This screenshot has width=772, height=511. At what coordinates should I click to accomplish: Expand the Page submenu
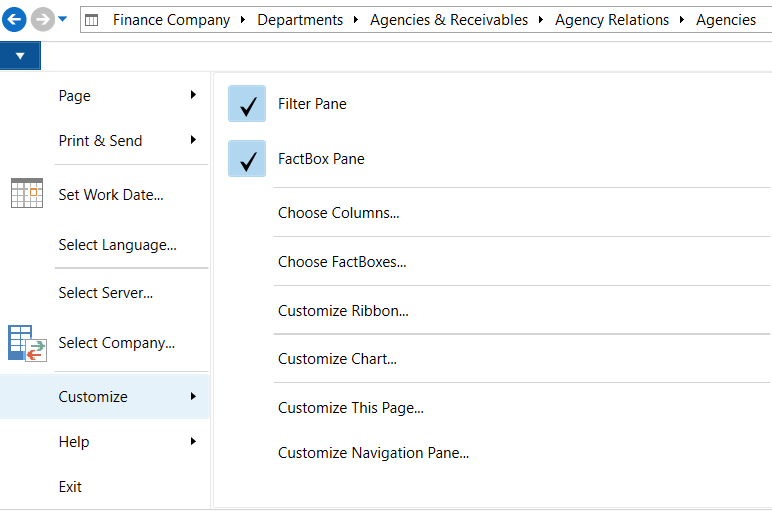point(192,96)
